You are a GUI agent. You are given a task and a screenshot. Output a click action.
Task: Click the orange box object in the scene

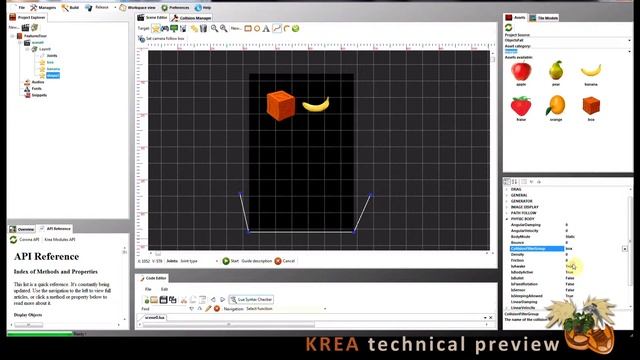click(x=281, y=105)
